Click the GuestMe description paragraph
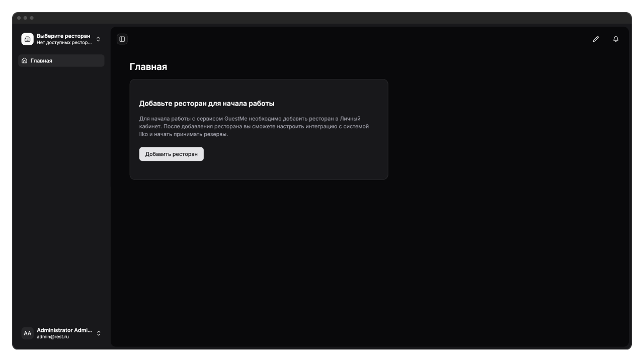Image resolution: width=644 pixels, height=362 pixels. [254, 127]
